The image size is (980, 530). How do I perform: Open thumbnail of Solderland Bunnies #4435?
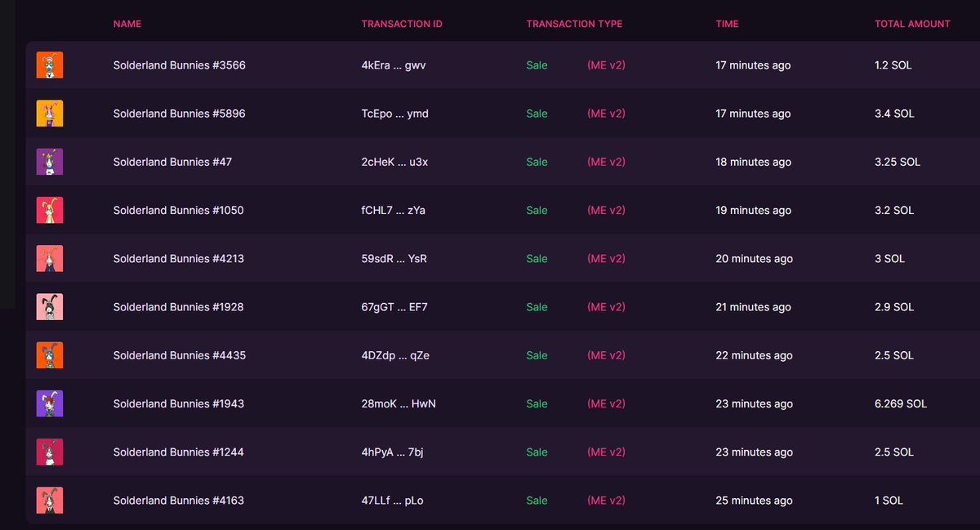point(50,355)
